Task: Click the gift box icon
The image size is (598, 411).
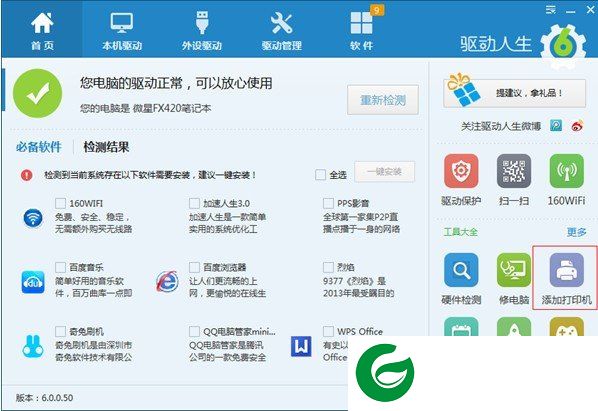Action: 463,91
